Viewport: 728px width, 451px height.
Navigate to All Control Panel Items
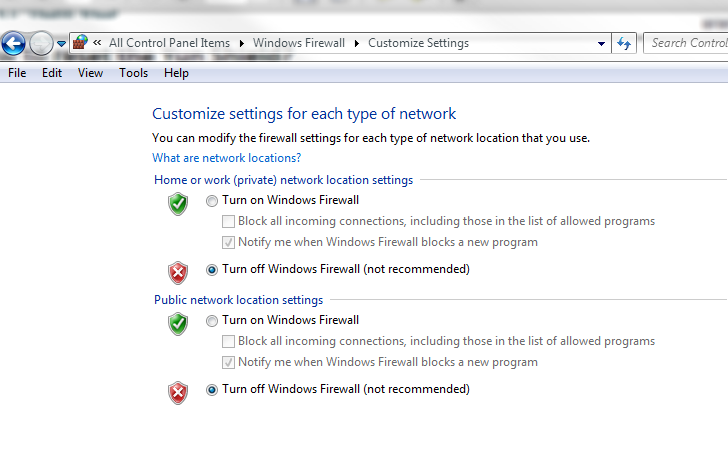coord(169,43)
